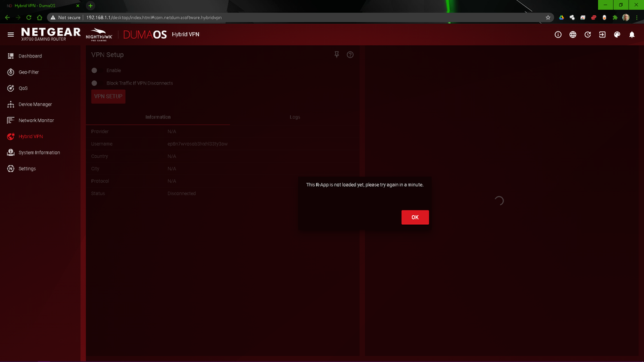Open Geo-Filter from the sidebar
This screenshot has height=362, width=644.
coord(29,72)
